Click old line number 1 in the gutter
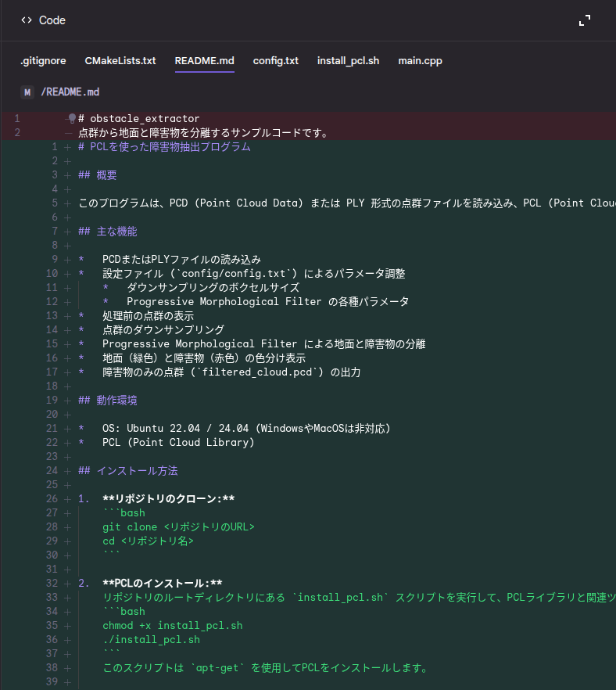 [x=17, y=119]
